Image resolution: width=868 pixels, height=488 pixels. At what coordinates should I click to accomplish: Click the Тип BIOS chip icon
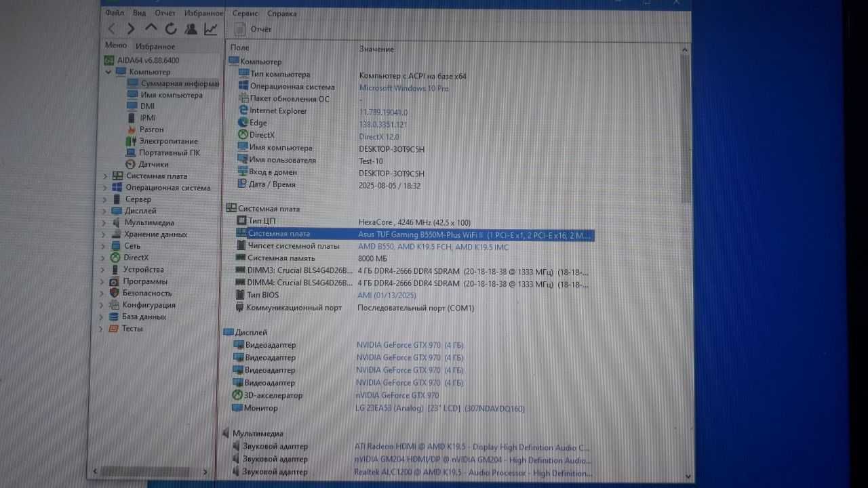click(239, 295)
